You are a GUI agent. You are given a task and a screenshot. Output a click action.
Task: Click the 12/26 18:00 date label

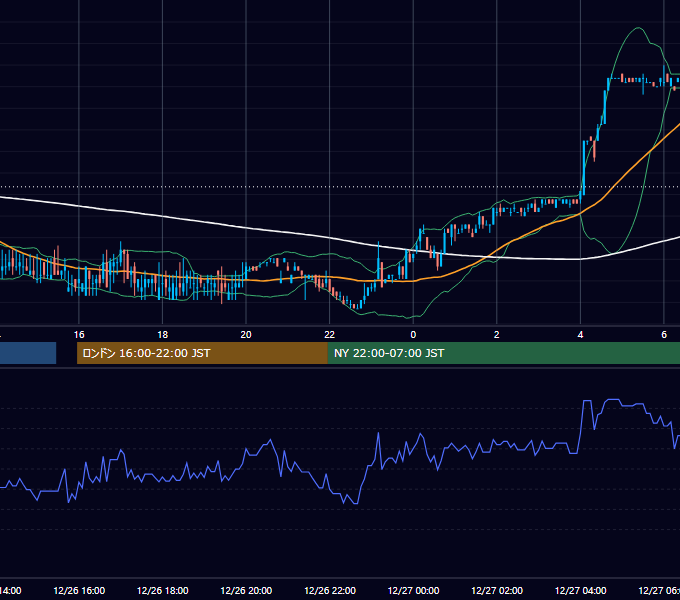pyautogui.click(x=163, y=591)
